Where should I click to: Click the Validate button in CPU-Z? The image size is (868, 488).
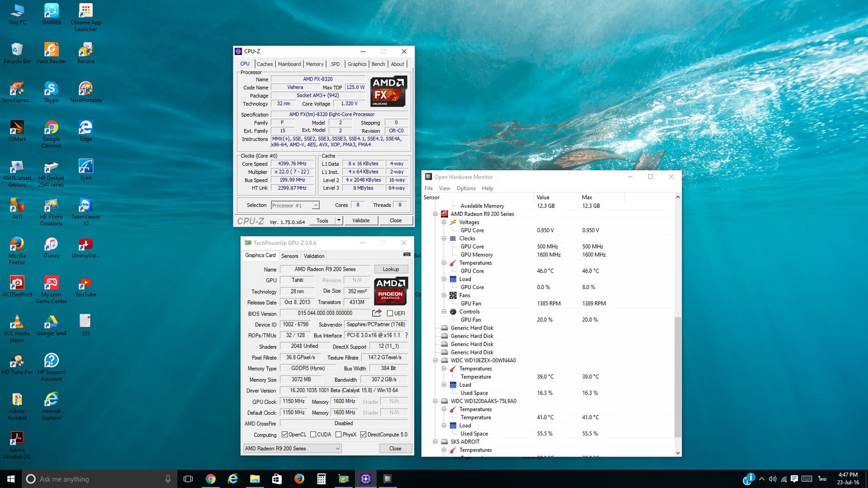(x=361, y=220)
